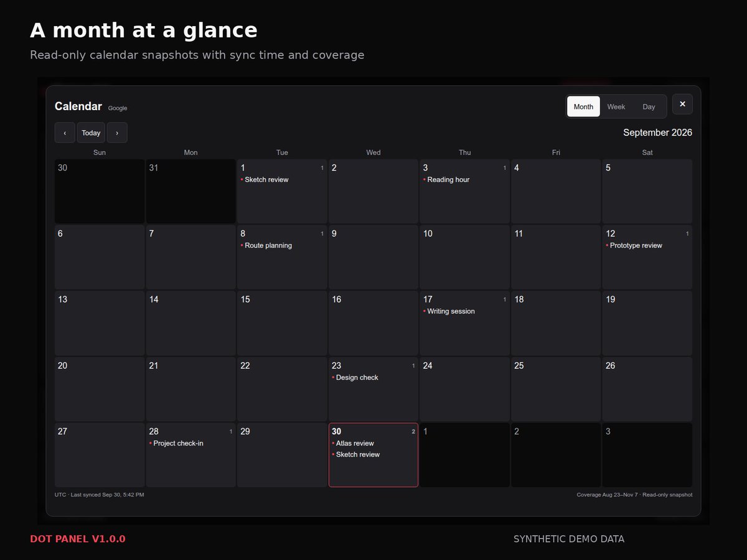The width and height of the screenshot is (747, 560).
Task: Click the Thu weekday column header
Action: 465,152
